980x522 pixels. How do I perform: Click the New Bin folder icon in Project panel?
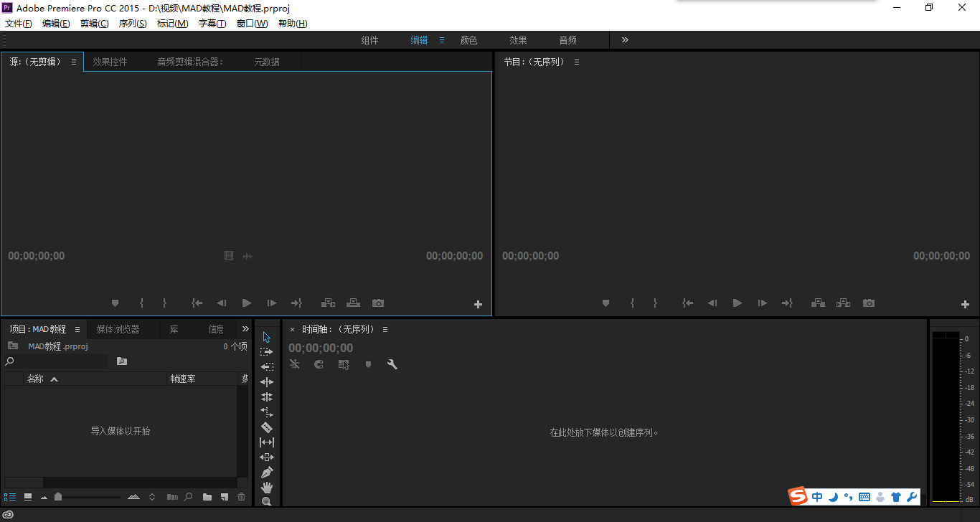pyautogui.click(x=207, y=497)
